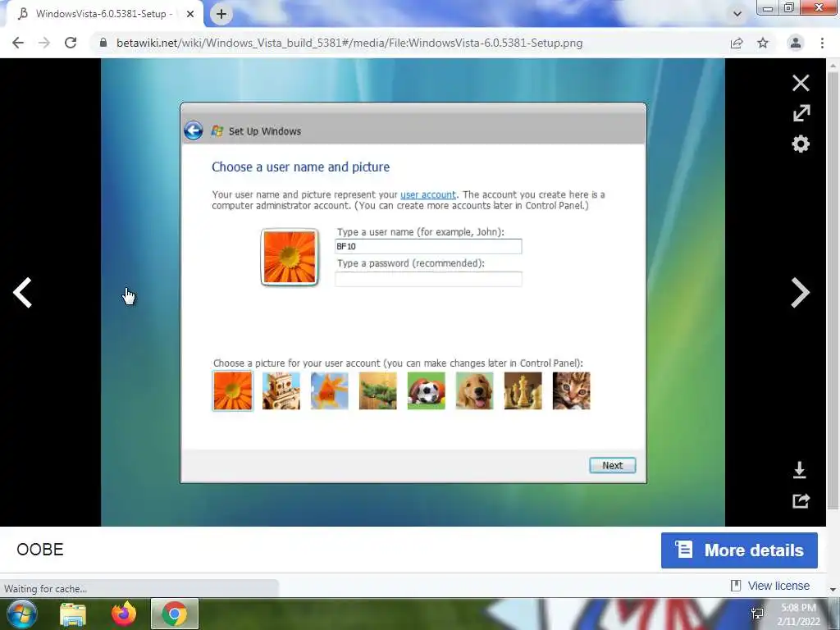Click the Set Up Windows back arrow
Image resolution: width=840 pixels, height=630 pixels.
point(194,130)
